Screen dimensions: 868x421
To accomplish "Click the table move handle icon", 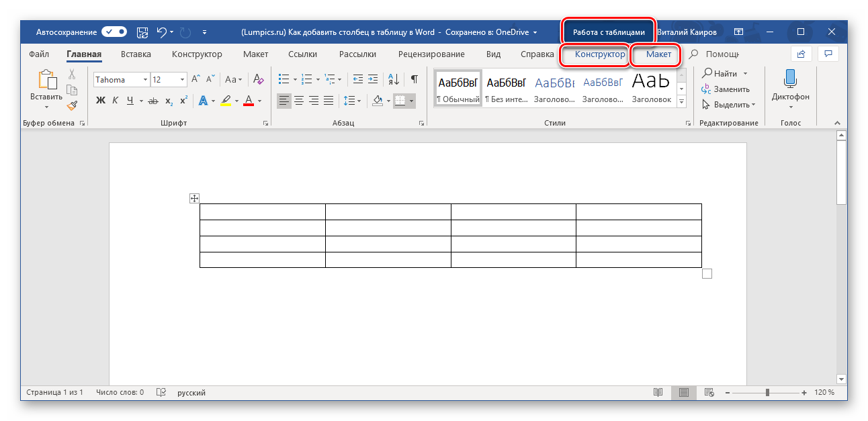I will pyautogui.click(x=194, y=198).
